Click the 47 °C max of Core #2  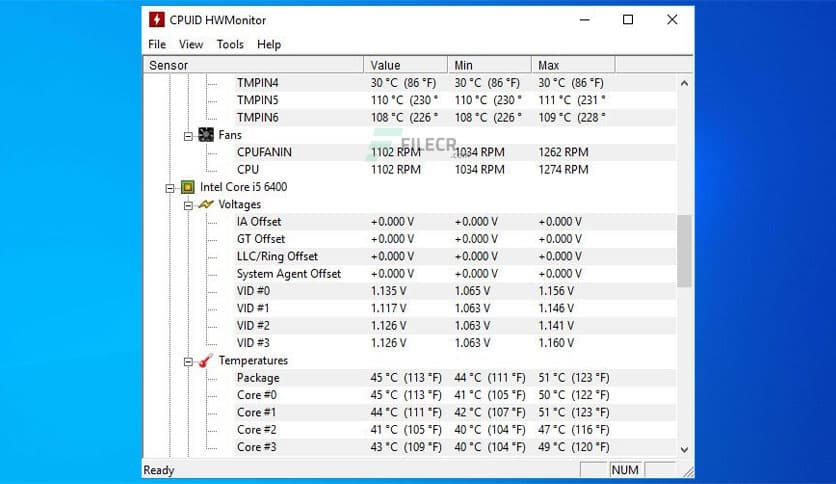(574, 430)
